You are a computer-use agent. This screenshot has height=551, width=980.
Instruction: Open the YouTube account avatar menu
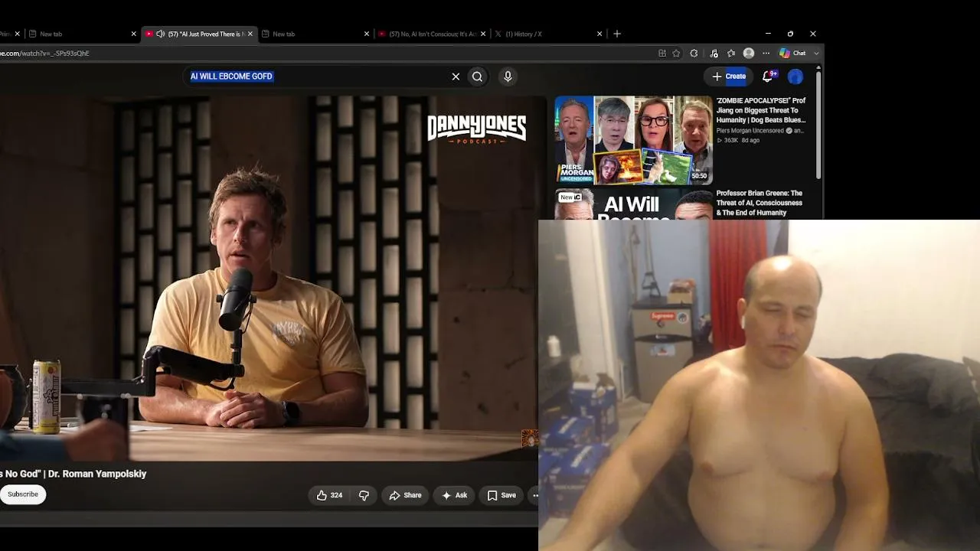point(795,77)
